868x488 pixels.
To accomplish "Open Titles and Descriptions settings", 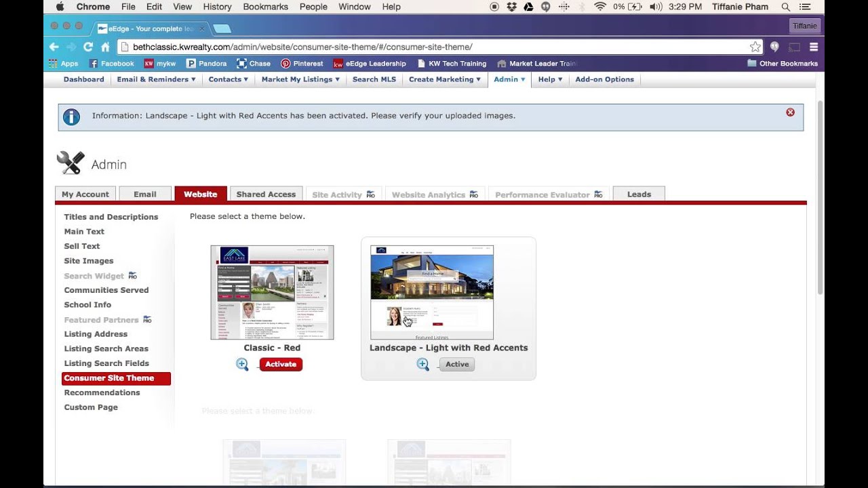I will tap(111, 217).
